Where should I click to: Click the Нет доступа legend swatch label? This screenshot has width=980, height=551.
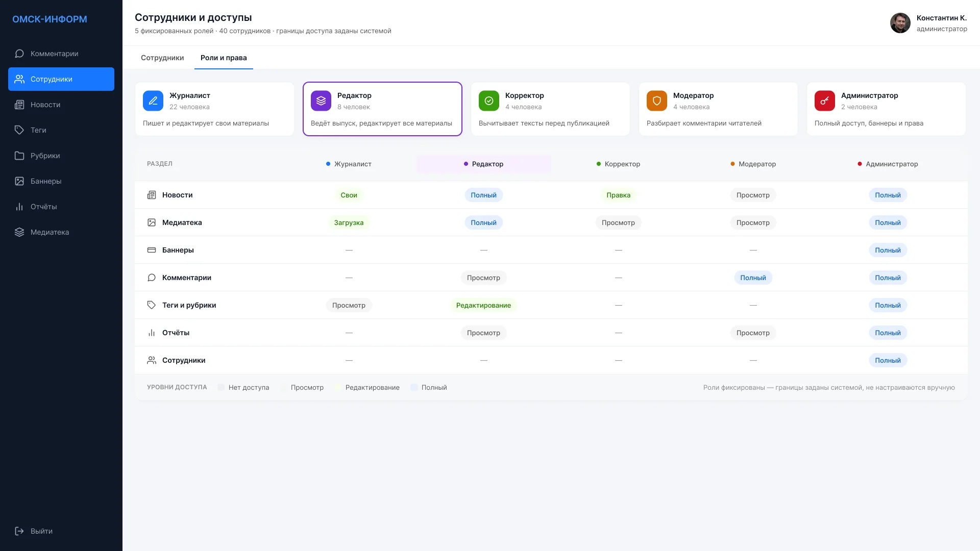249,387
